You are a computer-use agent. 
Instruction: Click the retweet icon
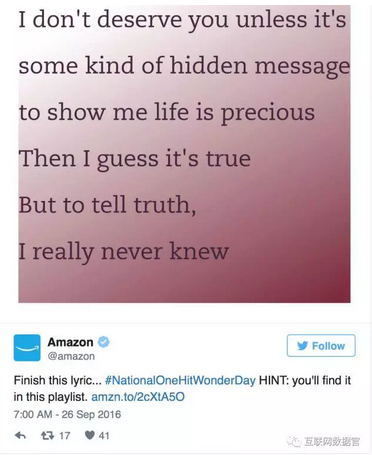[46, 435]
